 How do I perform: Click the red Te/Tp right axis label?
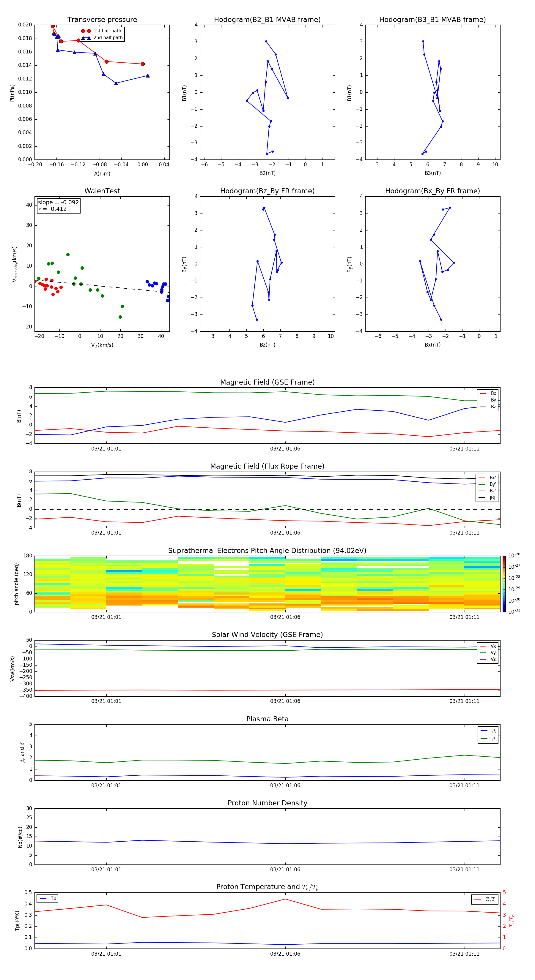tap(512, 921)
